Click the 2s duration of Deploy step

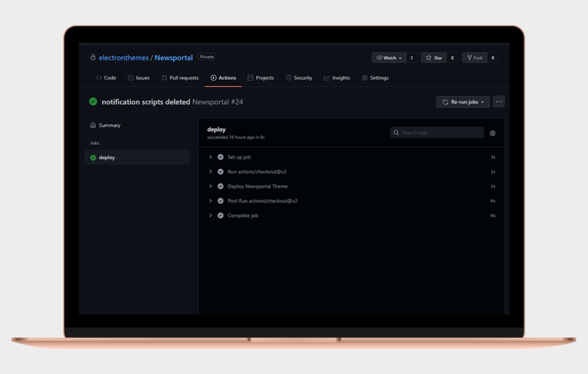point(493,186)
